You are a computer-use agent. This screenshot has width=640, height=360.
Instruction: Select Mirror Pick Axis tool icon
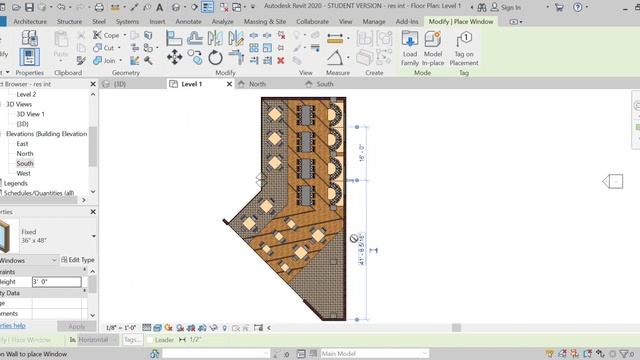coord(215,38)
